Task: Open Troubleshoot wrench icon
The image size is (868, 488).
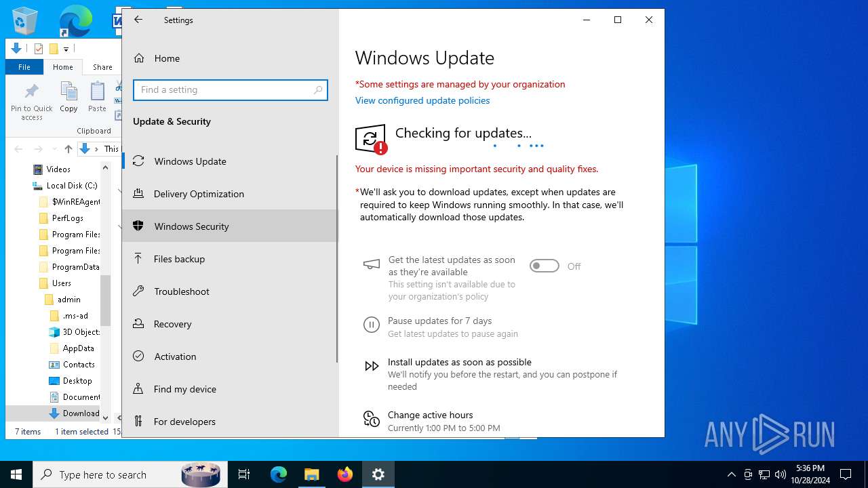Action: [x=138, y=291]
